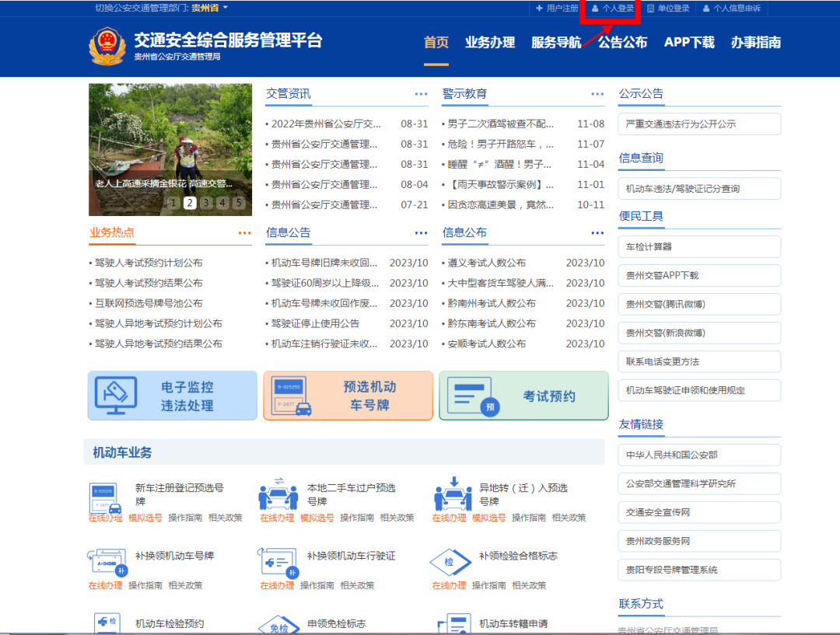
Task: Select the 服务导航 navigation tab
Action: [x=556, y=42]
